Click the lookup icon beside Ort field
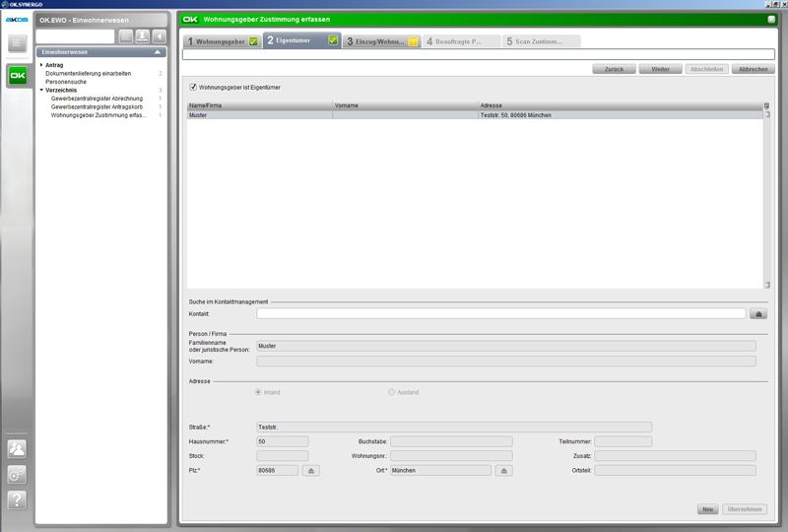Image resolution: width=788 pixels, height=532 pixels. point(504,471)
